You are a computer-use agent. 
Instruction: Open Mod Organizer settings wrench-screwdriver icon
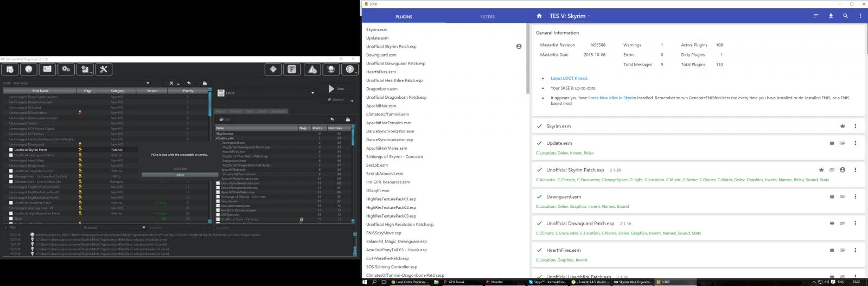(x=103, y=69)
